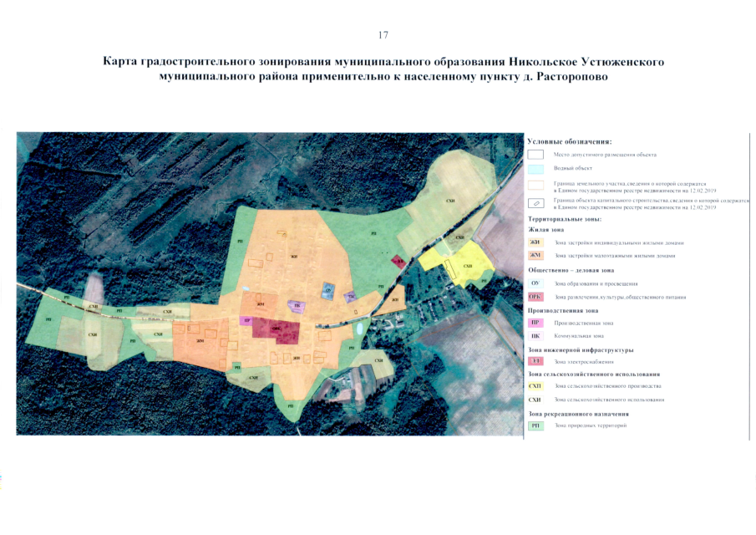Image resolution: width=756 pixels, height=535 pixels.
Task: Select the ОУ education zone legend swatch
Action: tap(535, 283)
